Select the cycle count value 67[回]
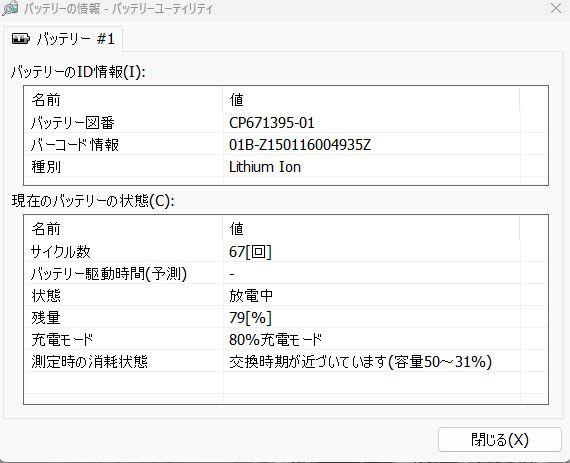Viewport: 570px width, 463px height. click(x=250, y=252)
